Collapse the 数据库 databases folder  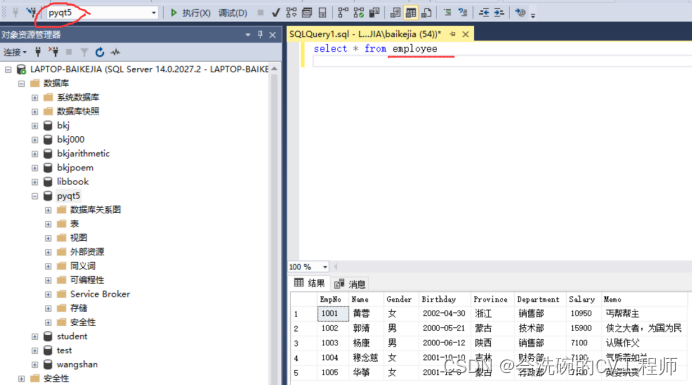coord(21,84)
